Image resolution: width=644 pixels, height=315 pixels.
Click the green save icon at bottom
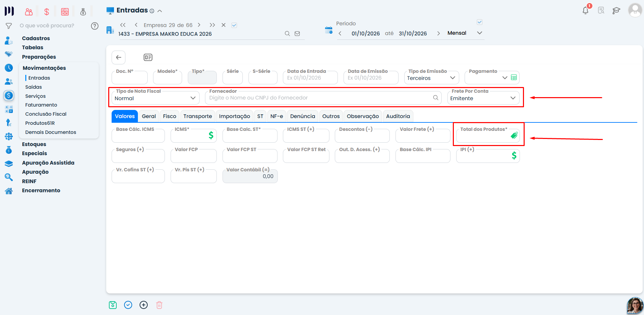click(113, 305)
